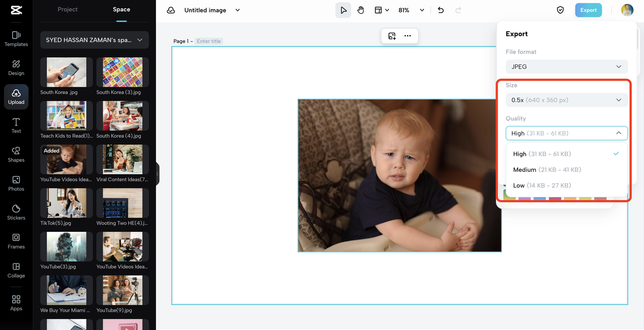Select the hand pan tool
The image size is (644, 330).
pyautogui.click(x=361, y=10)
